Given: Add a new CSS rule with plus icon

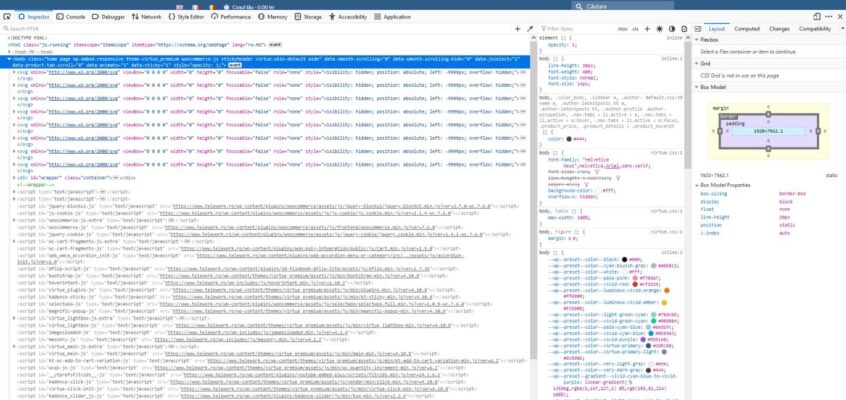Looking at the screenshot, I should point(647,29).
